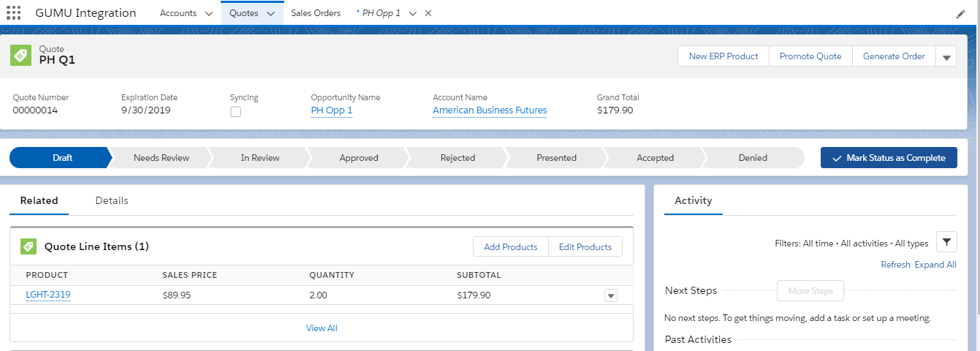The width and height of the screenshot is (980, 351).
Task: Open the Quote Line Items (1) heading link
Action: coord(96,246)
